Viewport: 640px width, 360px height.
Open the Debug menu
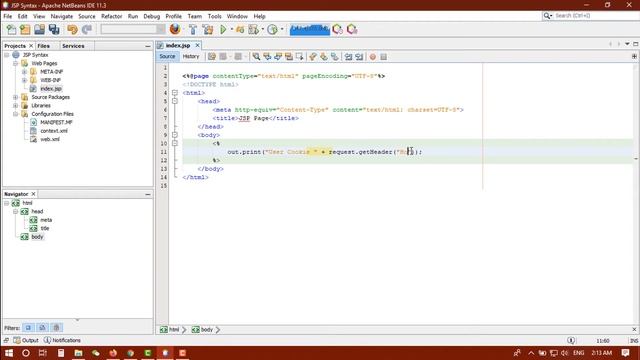pyautogui.click(x=151, y=16)
